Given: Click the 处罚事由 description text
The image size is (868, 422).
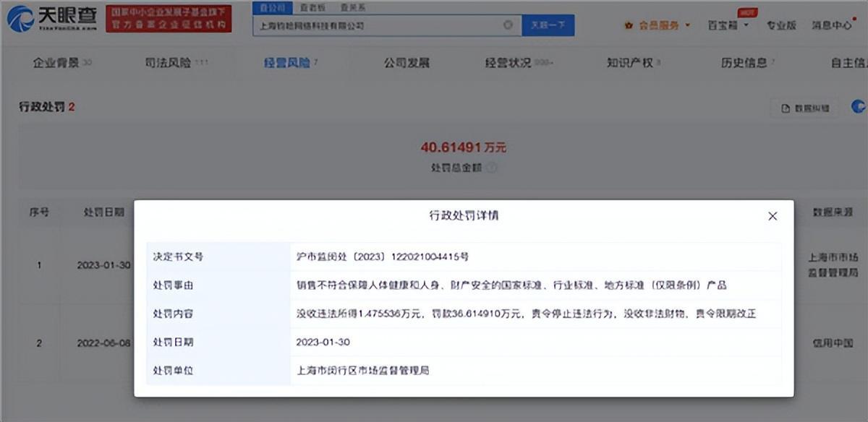Looking at the screenshot, I should 511,285.
